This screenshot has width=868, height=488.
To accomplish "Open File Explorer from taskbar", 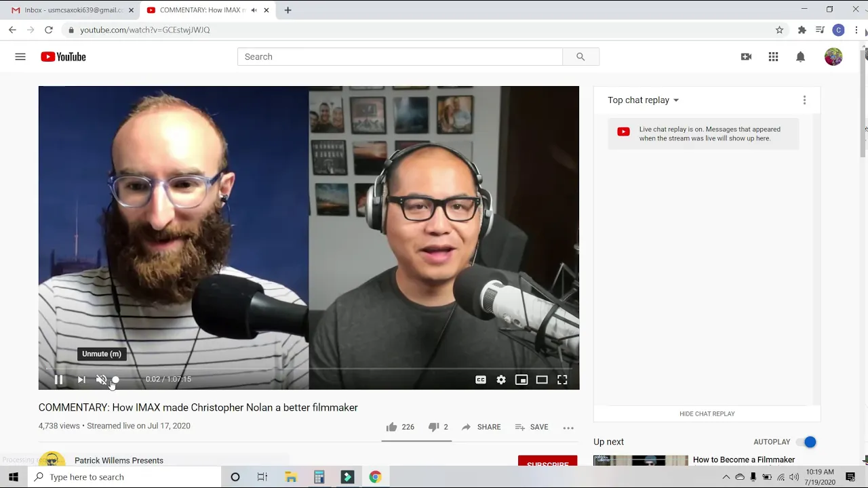I will [x=291, y=477].
